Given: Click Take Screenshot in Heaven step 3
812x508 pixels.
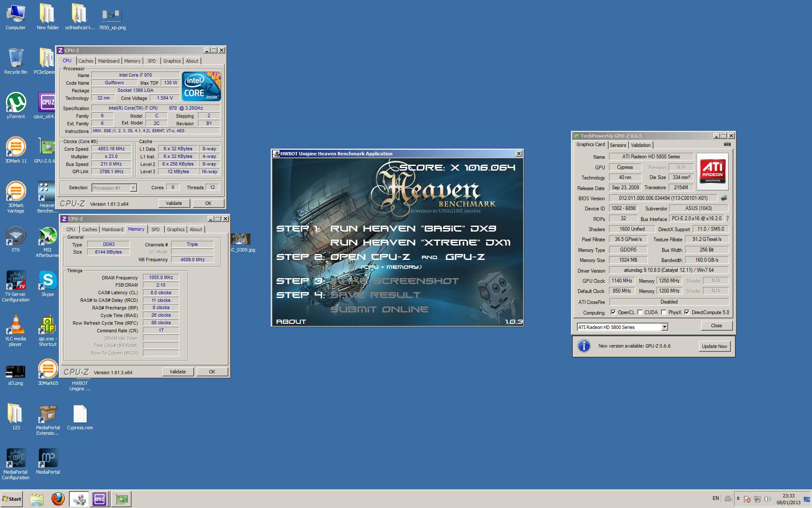Looking at the screenshot, I should pyautogui.click(x=395, y=281).
